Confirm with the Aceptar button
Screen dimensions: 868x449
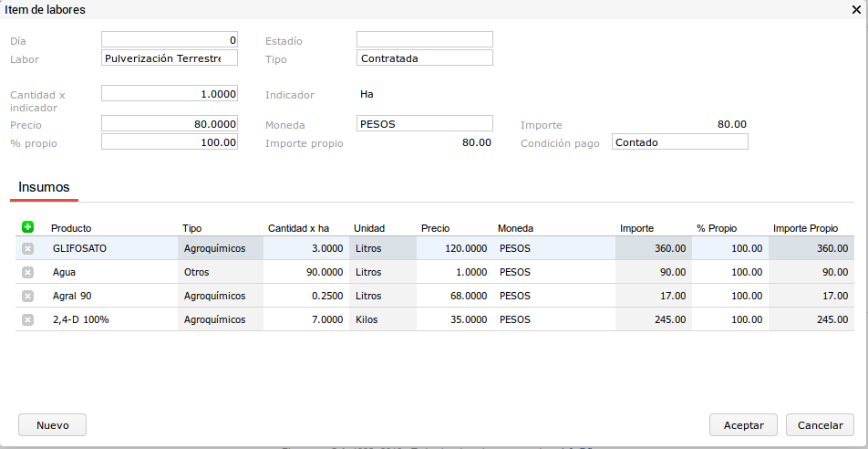coord(743,425)
